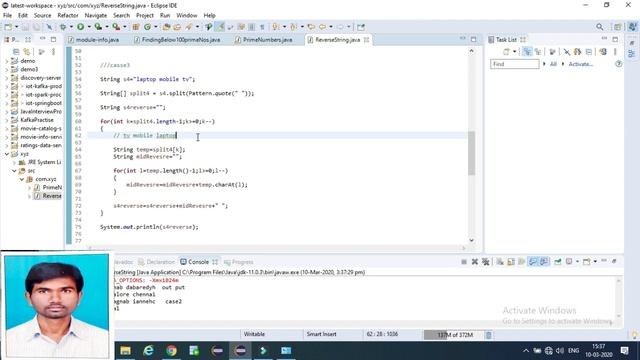Image resolution: width=640 pixels, height=360 pixels.
Task: Click the New Java Package icon
Action: click(x=136, y=27)
